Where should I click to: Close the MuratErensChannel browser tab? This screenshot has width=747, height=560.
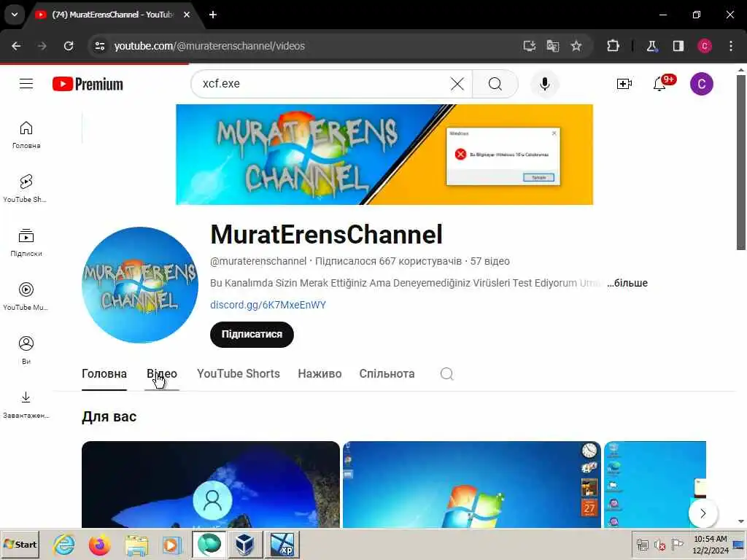[x=187, y=15]
